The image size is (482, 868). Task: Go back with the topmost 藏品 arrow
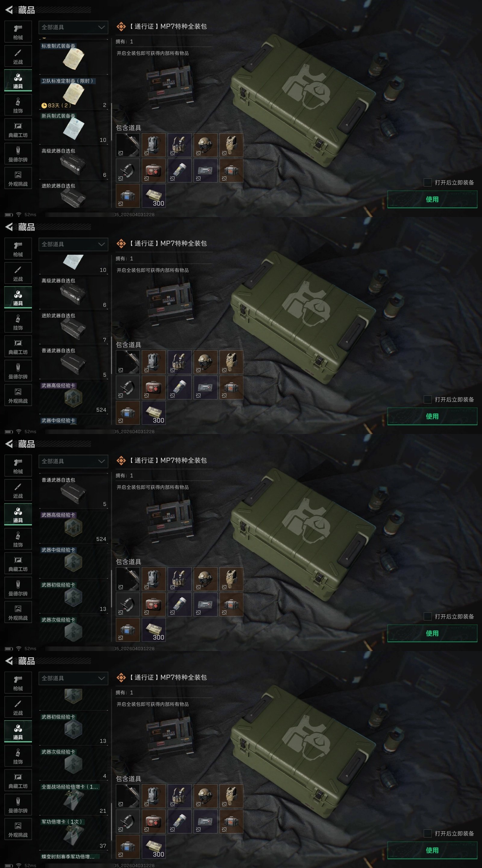point(9,10)
